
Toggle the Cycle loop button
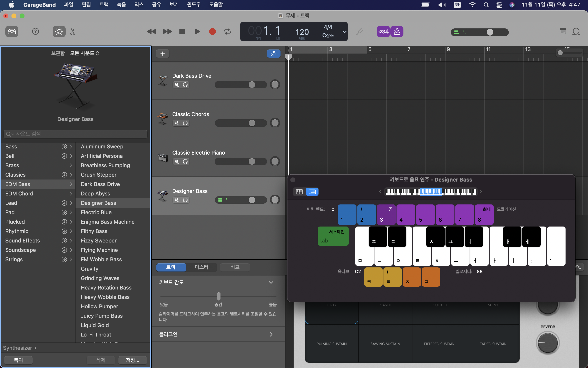pyautogui.click(x=227, y=31)
